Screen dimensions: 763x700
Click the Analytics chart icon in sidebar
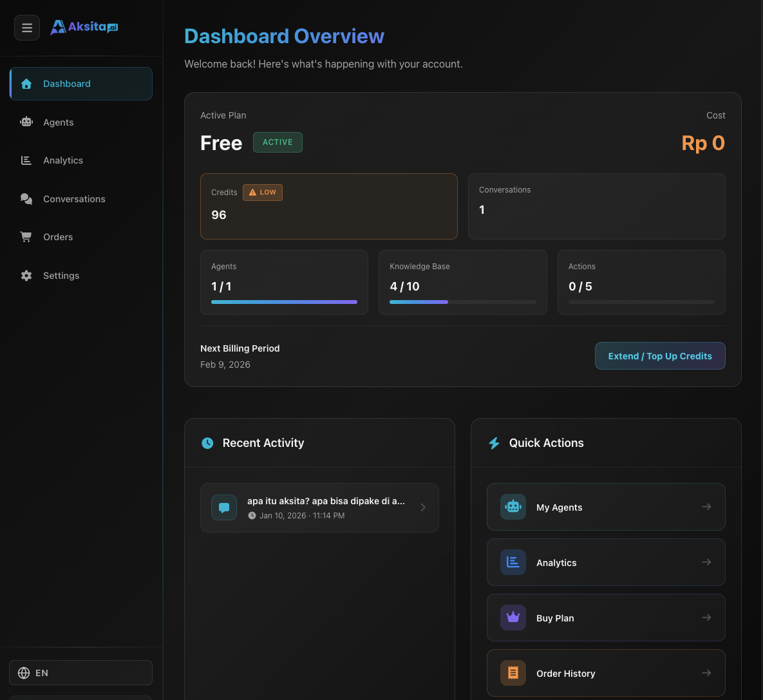[x=26, y=160]
